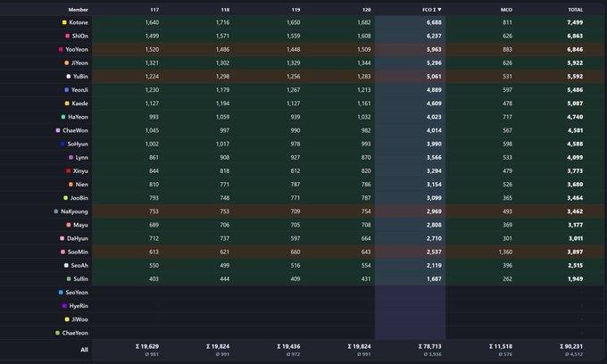Click Kotone's yellow color swatch
The height and width of the screenshot is (364, 607).
point(64,22)
